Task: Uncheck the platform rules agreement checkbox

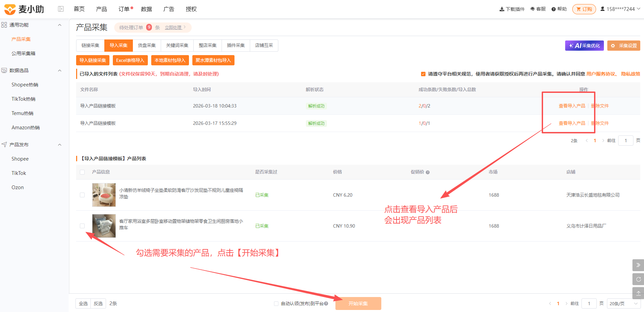Action: pyautogui.click(x=423, y=74)
